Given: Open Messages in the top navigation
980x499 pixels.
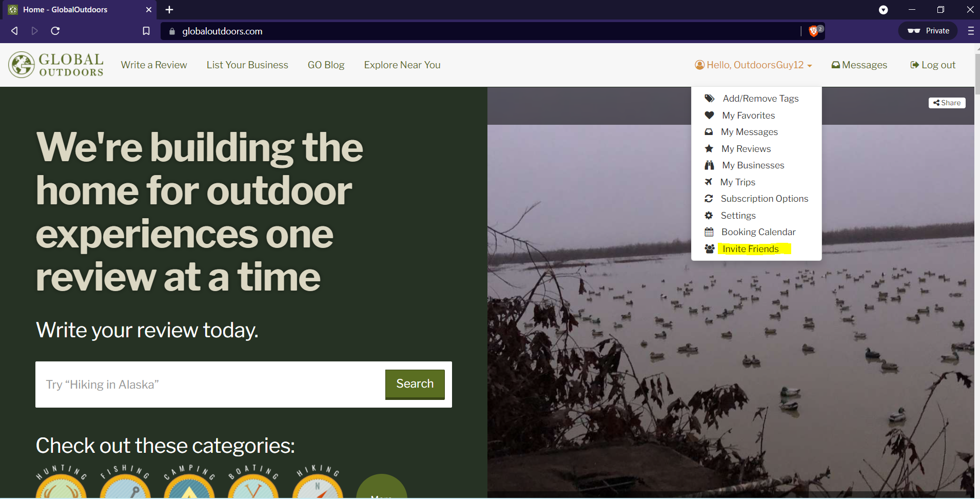Looking at the screenshot, I should (x=859, y=65).
